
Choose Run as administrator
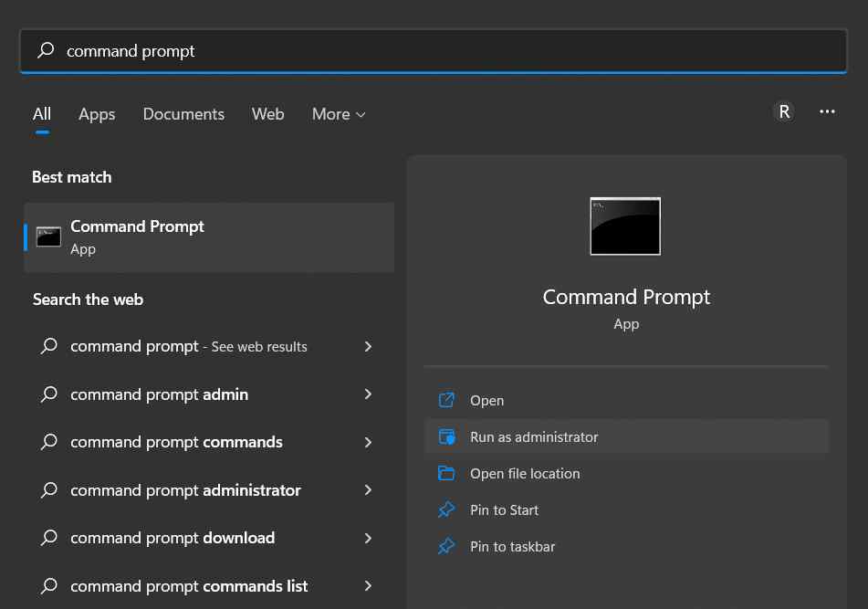coord(627,436)
